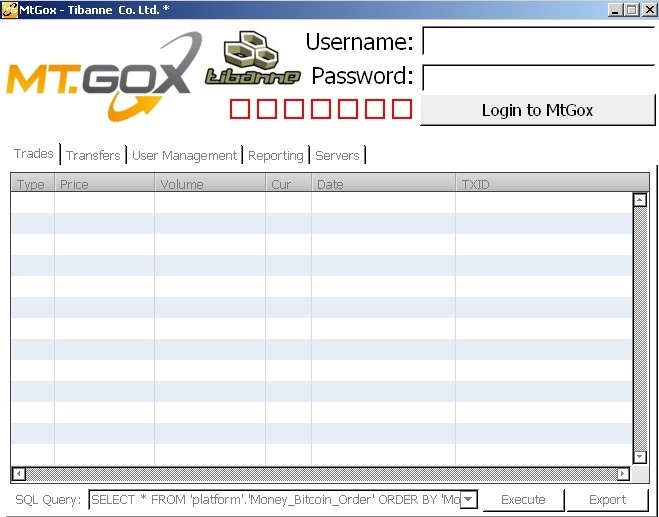Click the Tibanne logo
The image size is (659, 517).
click(253, 58)
